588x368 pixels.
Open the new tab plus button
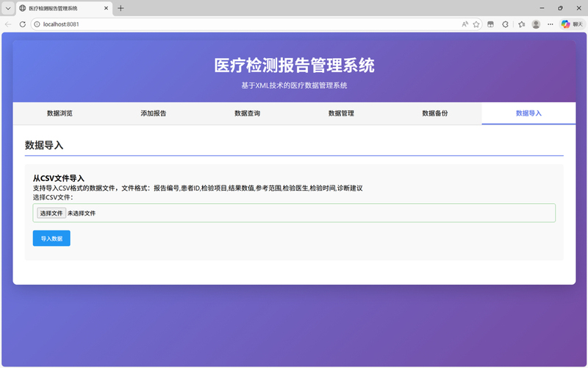[121, 8]
